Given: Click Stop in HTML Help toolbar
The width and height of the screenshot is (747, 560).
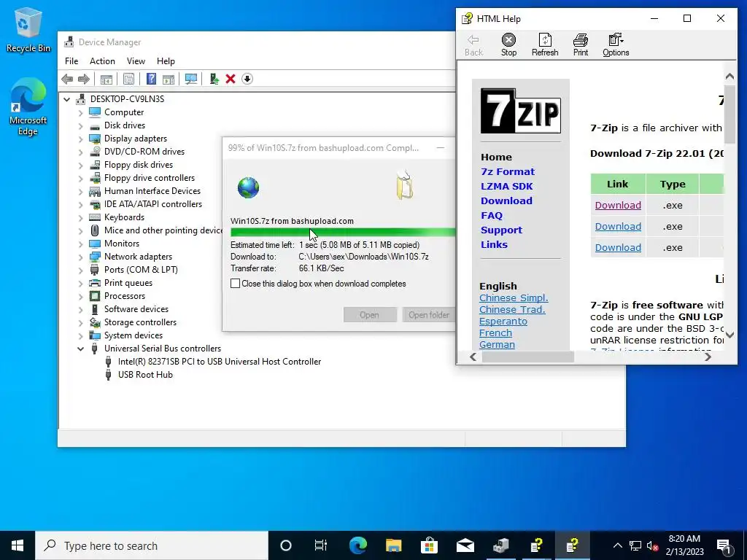Looking at the screenshot, I should [x=508, y=44].
